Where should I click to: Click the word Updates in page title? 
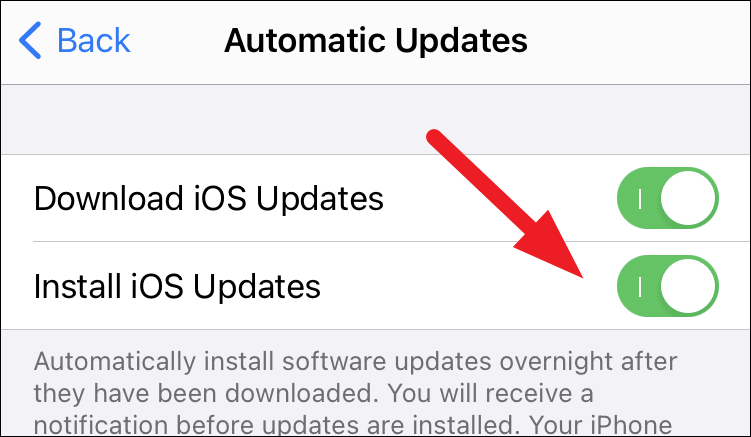(x=461, y=41)
